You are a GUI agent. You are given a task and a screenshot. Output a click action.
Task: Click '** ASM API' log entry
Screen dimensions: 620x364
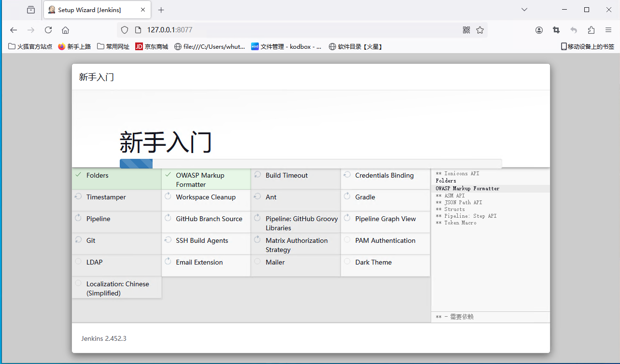point(450,196)
